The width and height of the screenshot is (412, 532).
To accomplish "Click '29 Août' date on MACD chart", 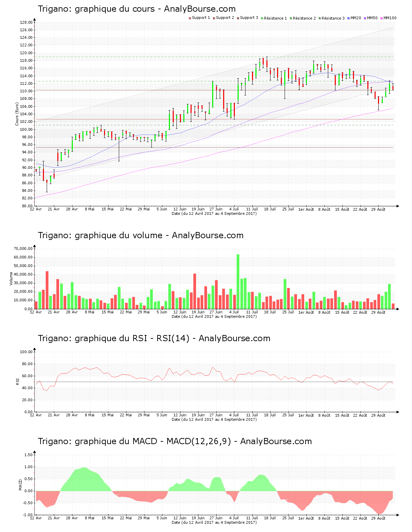I will pyautogui.click(x=378, y=518).
